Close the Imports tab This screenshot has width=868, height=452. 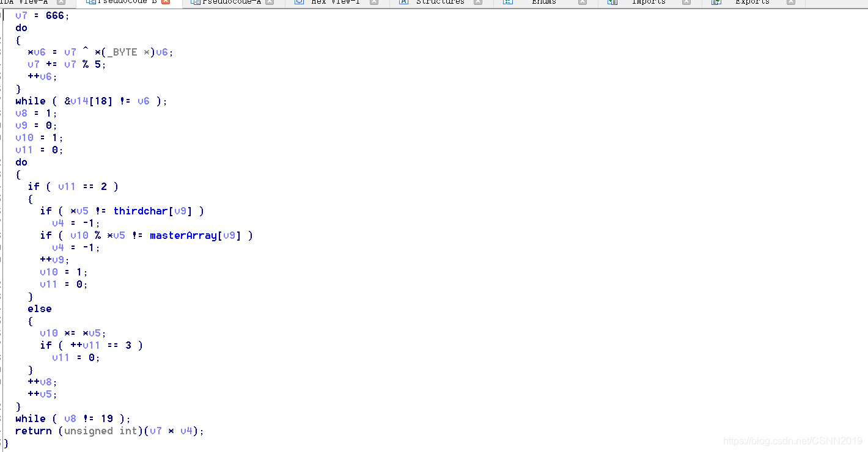click(686, 2)
